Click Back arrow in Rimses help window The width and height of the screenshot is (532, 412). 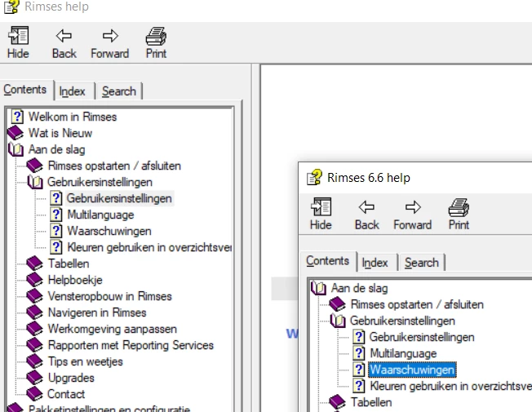click(64, 36)
